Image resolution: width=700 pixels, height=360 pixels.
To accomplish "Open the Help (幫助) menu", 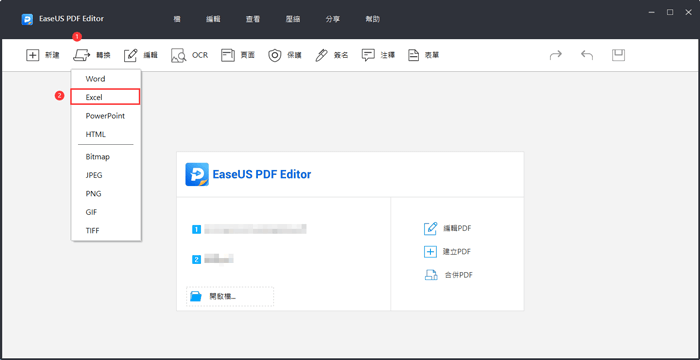I will (x=373, y=19).
